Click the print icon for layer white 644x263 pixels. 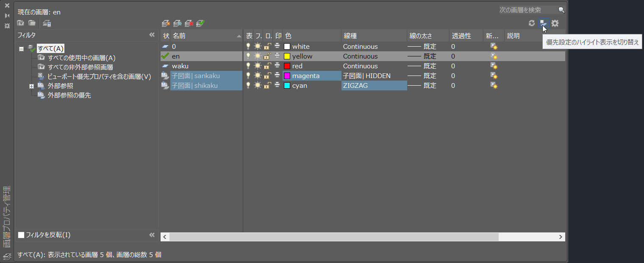point(278,47)
